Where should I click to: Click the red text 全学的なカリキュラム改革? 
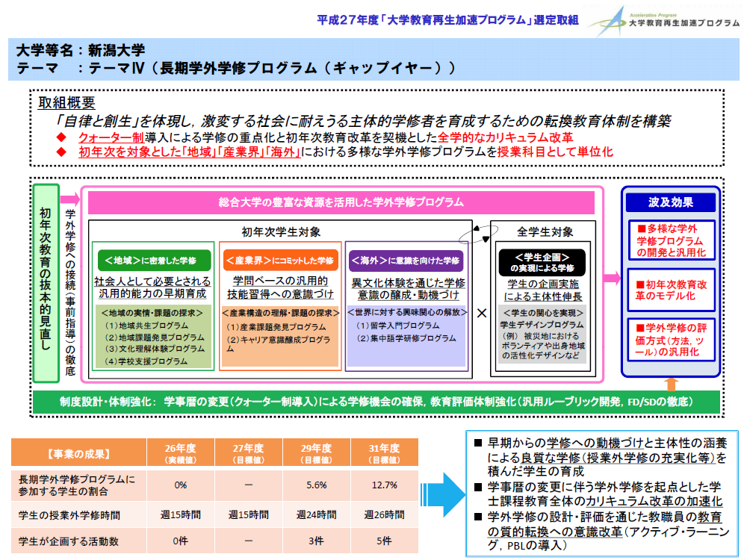coord(505,137)
